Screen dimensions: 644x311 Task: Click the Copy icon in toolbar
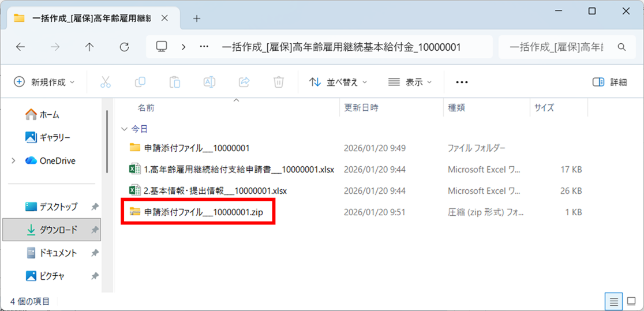click(140, 82)
